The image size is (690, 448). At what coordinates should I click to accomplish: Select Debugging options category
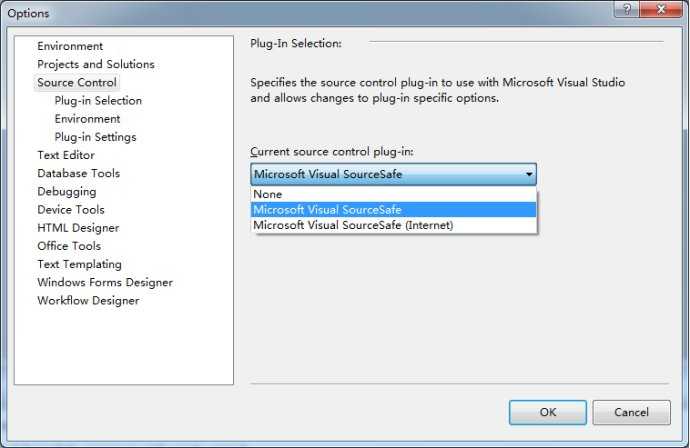click(67, 192)
